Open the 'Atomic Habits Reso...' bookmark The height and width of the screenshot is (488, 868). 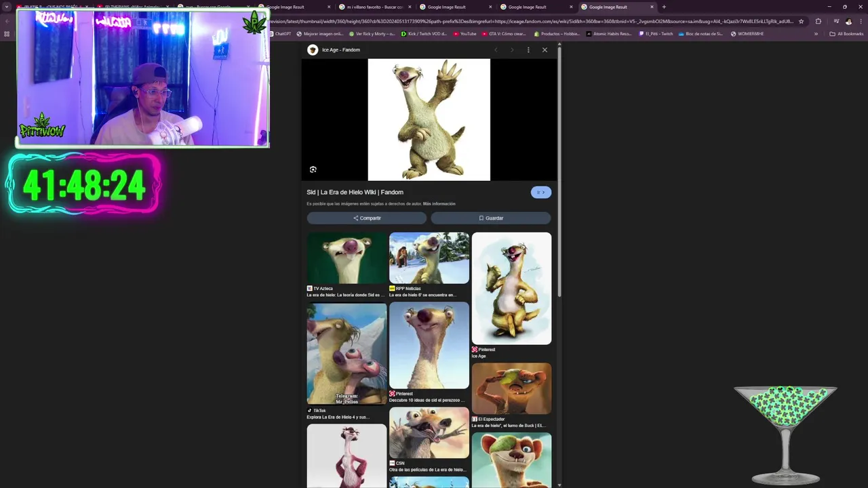[609, 34]
